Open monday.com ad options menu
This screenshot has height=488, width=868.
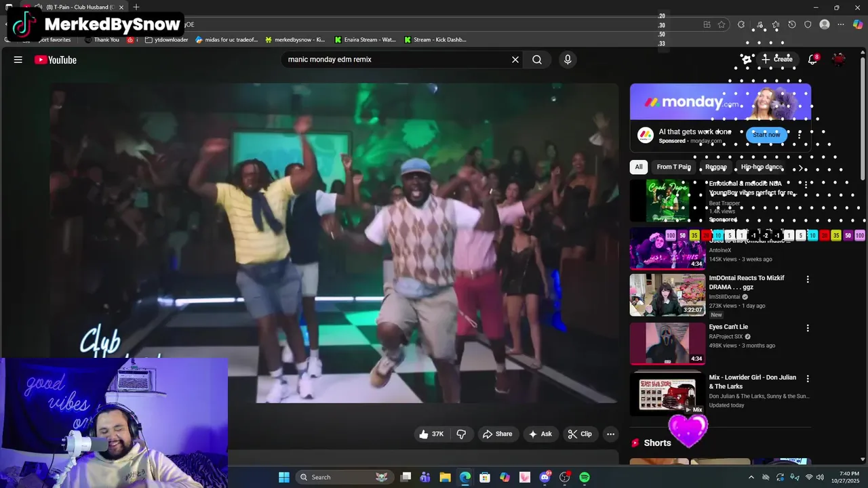coord(800,135)
